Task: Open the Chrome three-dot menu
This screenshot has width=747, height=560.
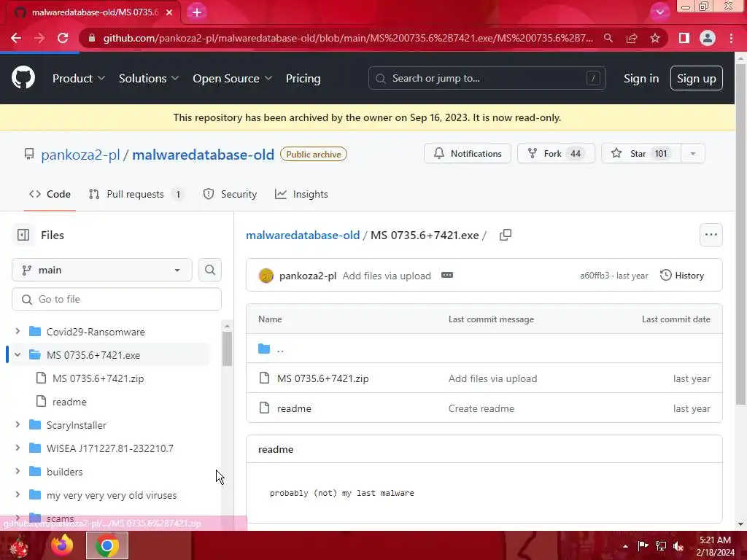Action: 731,38
